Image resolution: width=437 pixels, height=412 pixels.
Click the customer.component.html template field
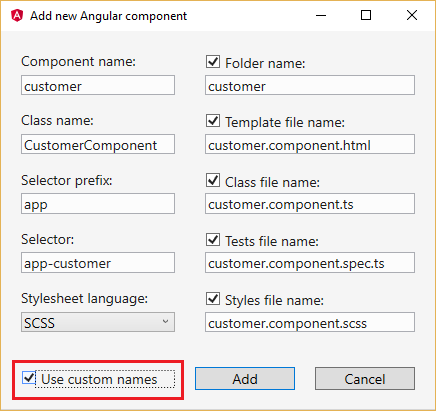310,144
